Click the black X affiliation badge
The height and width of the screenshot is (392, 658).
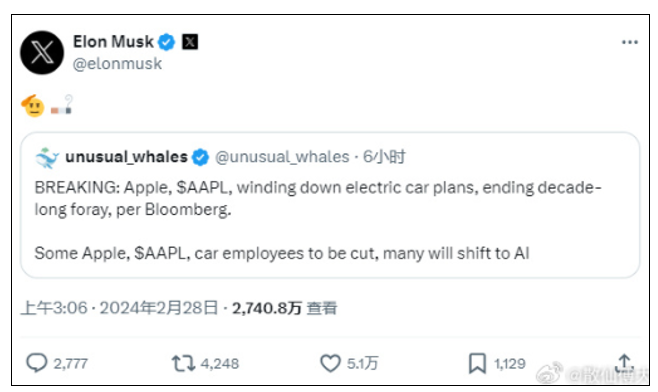[x=190, y=42]
